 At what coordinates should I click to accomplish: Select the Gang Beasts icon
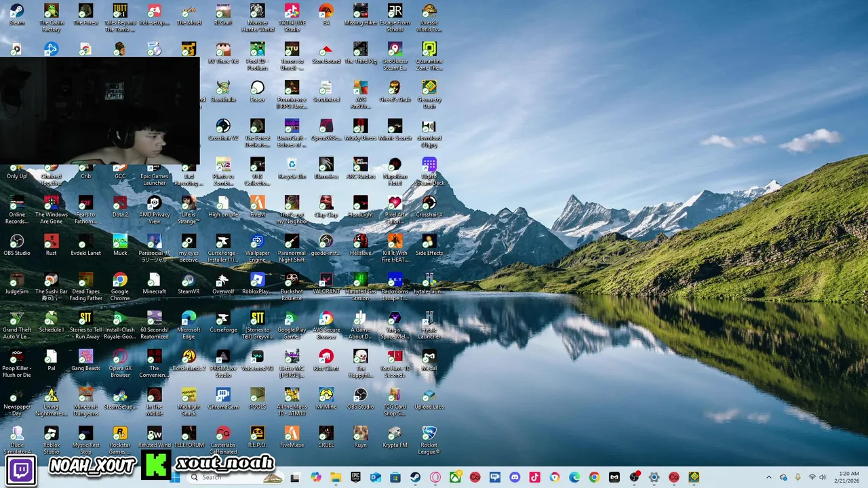pos(85,361)
